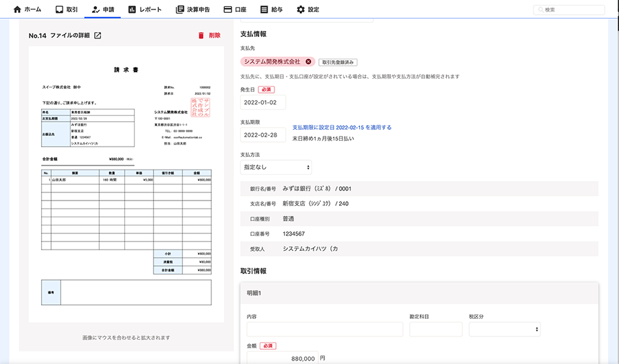Click the recipient システムカイハツ(カ text
This screenshot has height=364, width=619.
[x=310, y=249]
